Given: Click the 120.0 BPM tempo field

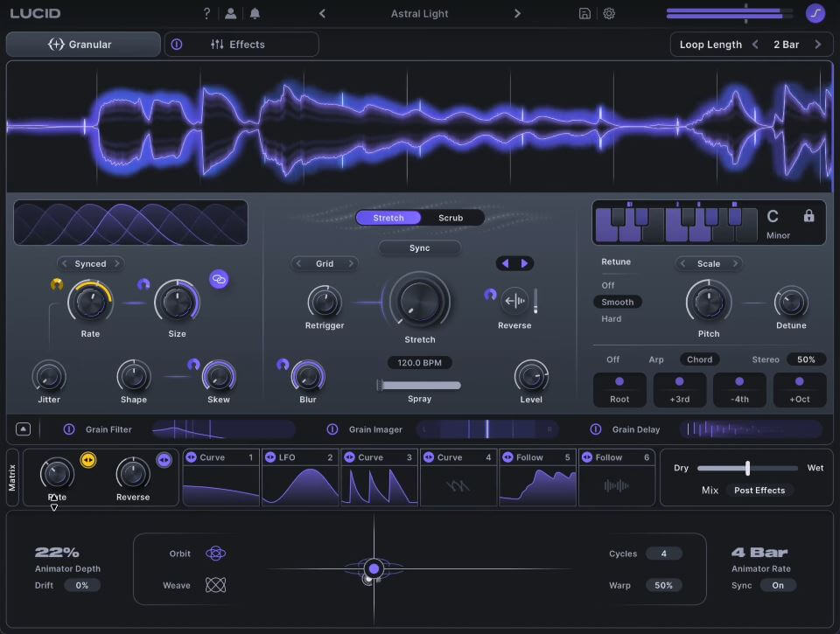Looking at the screenshot, I should click(419, 363).
